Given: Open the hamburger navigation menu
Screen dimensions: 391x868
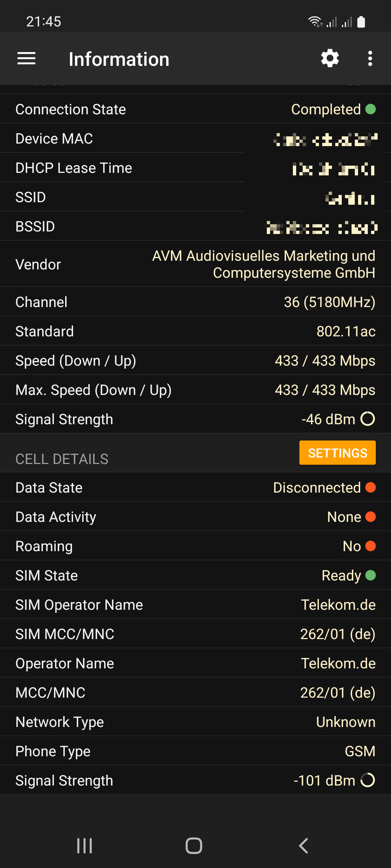Looking at the screenshot, I should pos(26,59).
